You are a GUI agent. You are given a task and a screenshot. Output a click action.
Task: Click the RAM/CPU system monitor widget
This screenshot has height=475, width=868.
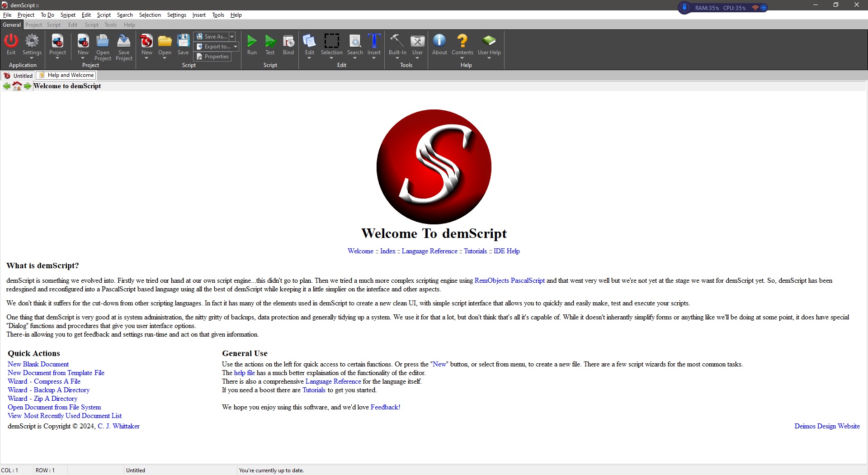click(723, 8)
